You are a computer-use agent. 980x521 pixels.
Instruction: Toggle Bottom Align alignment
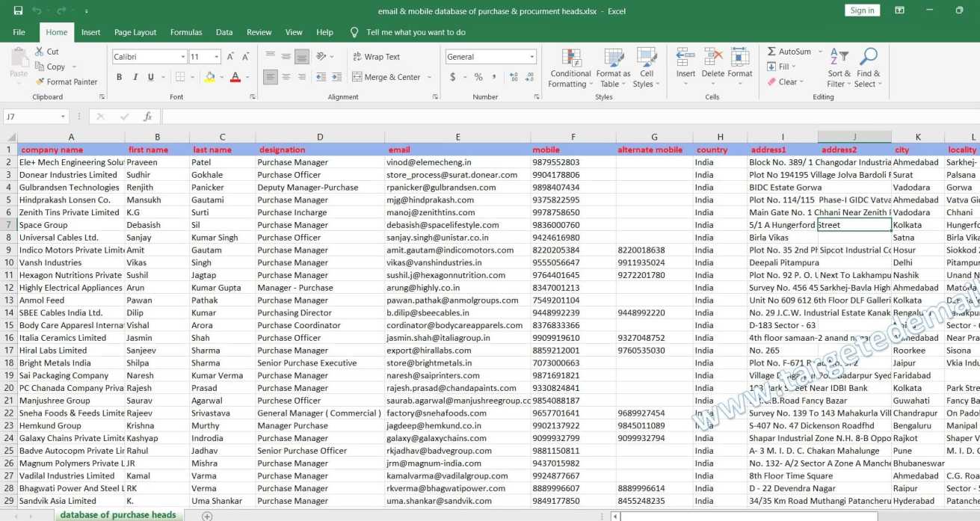pos(302,57)
